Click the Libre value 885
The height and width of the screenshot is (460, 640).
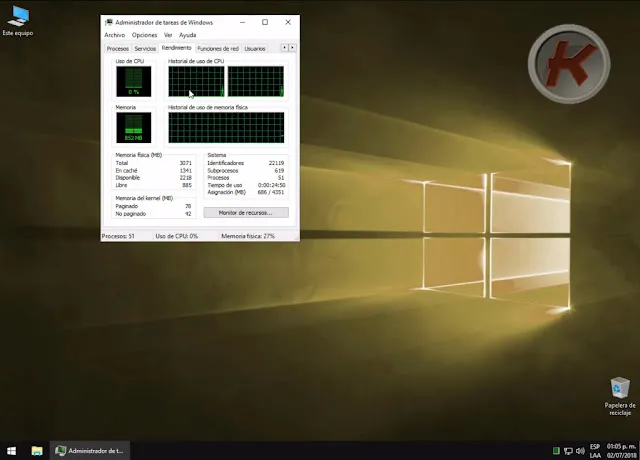pos(187,185)
